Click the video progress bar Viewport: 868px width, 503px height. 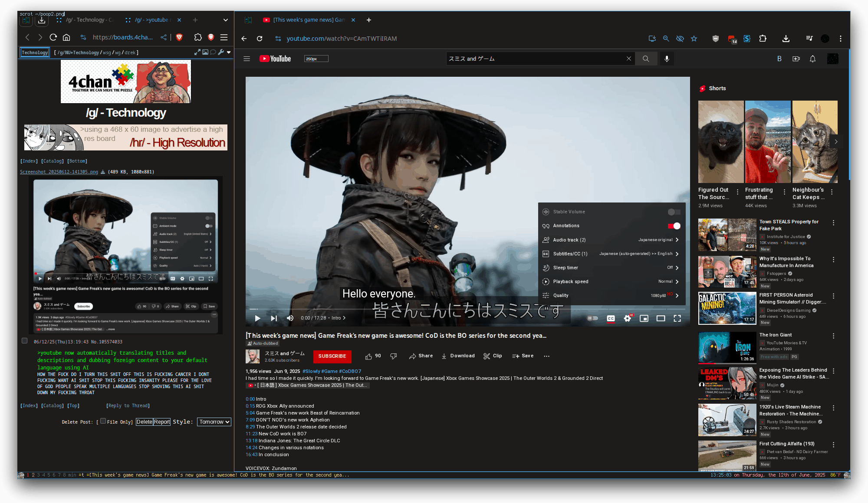point(467,309)
